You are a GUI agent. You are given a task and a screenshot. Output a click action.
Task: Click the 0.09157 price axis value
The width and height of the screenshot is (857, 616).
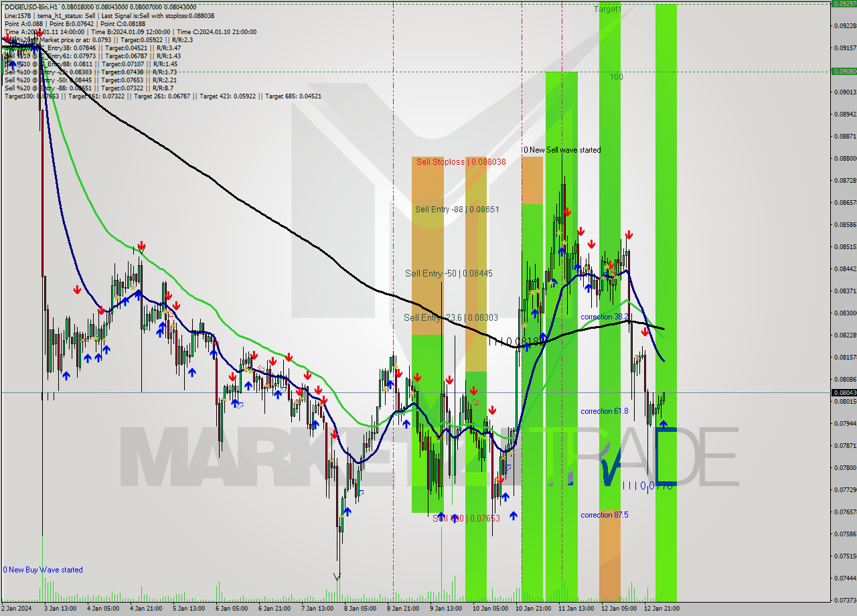pyautogui.click(x=845, y=48)
